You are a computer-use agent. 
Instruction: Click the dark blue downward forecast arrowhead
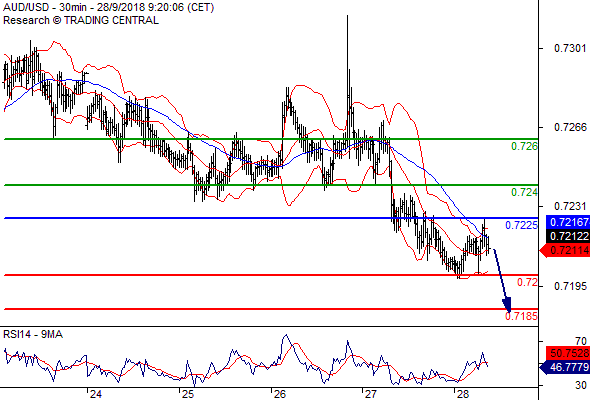coord(507,304)
